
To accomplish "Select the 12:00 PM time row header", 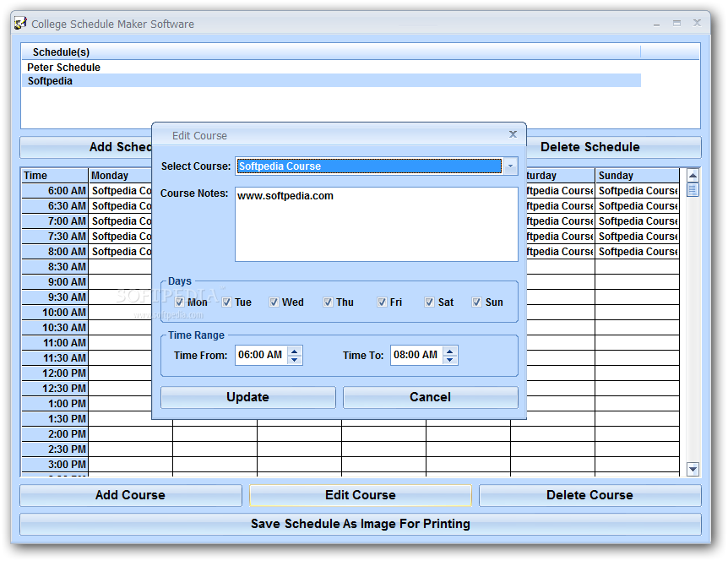I will (x=55, y=373).
